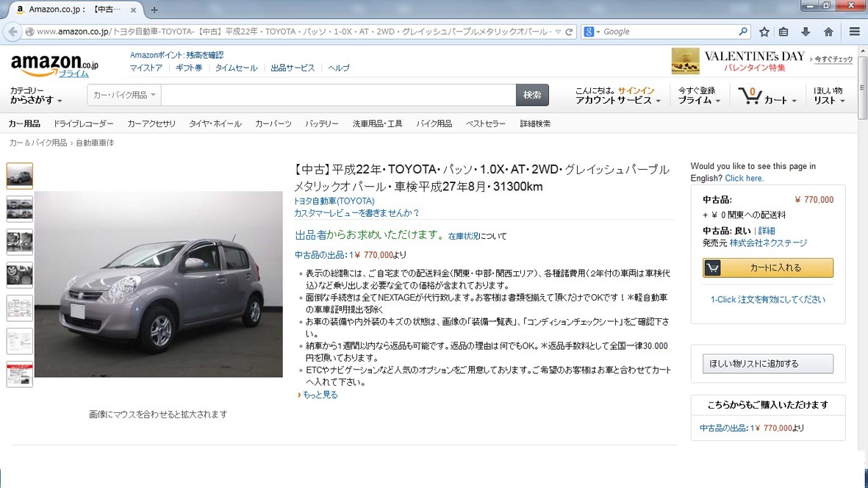868x488 pixels.
Task: Bookmark this page with the star icon
Action: (764, 32)
